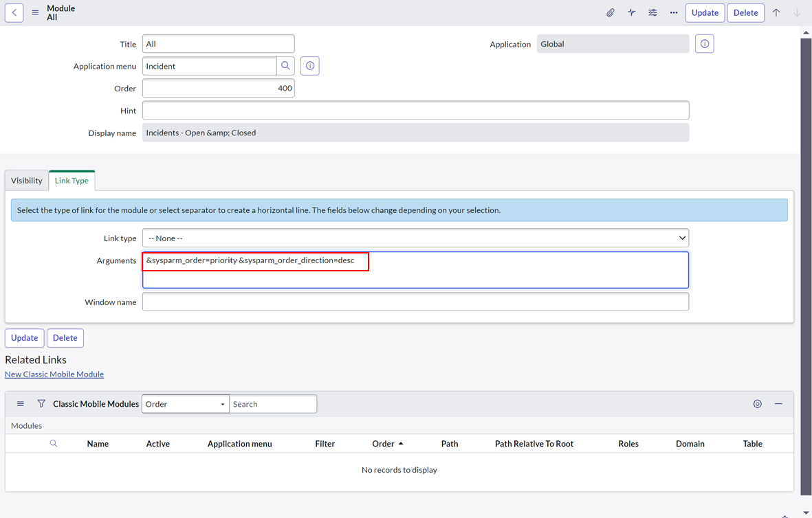Click the search magnifier in the list row
This screenshot has width=812, height=518.
point(53,443)
